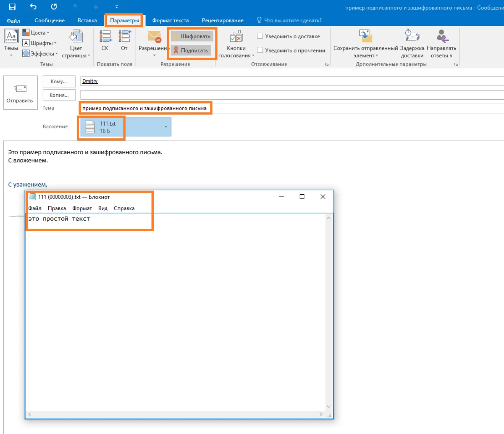504x434 pixels.
Task: Enable Уведомить о доставке checkbox
Action: pos(260,36)
